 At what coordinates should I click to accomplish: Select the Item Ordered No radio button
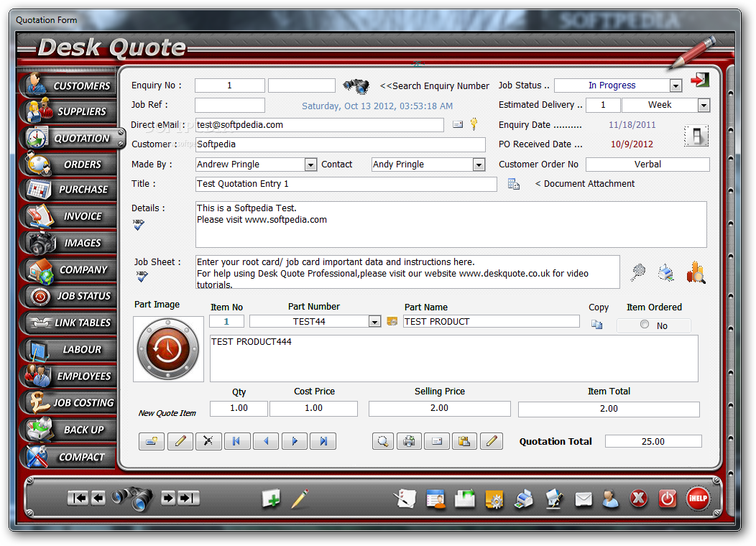point(645,324)
